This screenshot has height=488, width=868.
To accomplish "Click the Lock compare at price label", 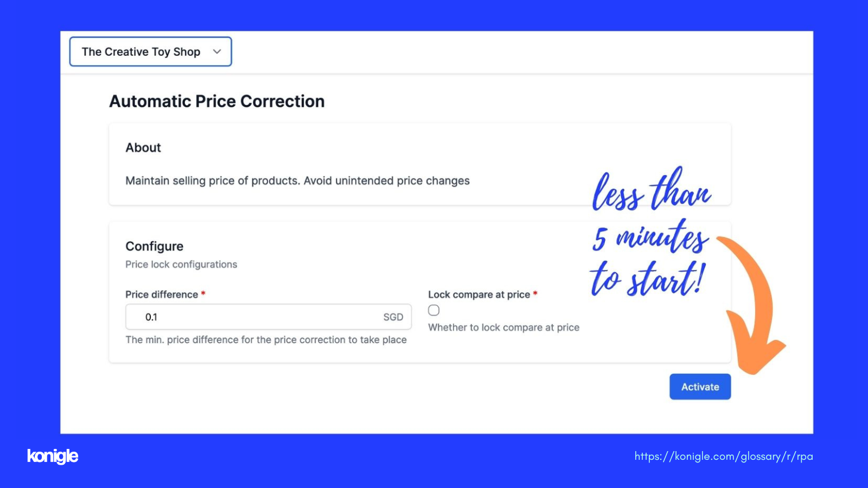I will pyautogui.click(x=479, y=294).
